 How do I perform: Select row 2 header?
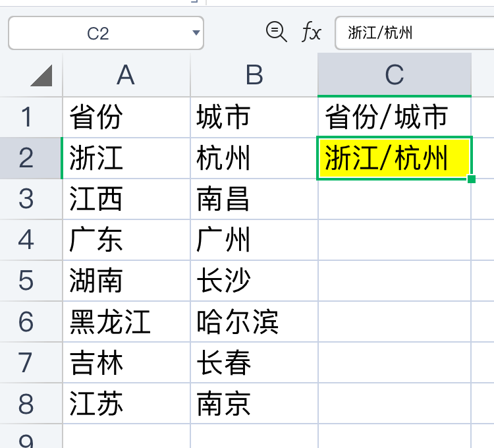pos(31,158)
